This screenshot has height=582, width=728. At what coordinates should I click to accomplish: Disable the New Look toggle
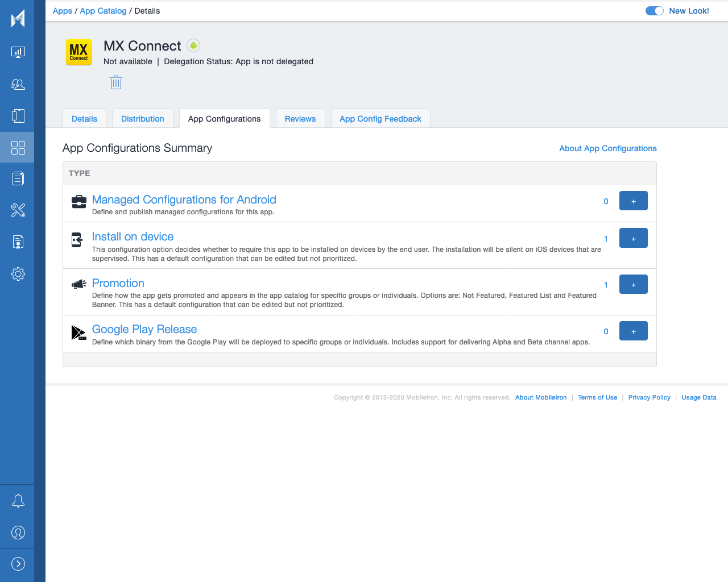(x=654, y=10)
